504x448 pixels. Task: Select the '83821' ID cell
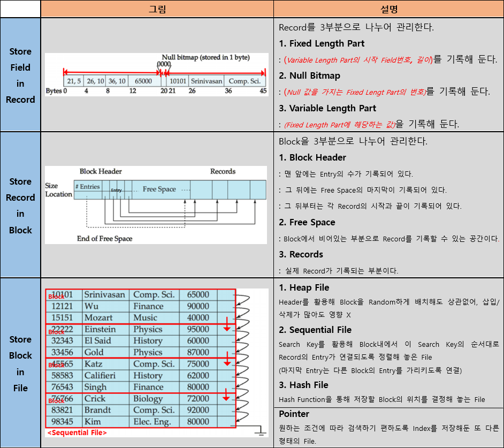click(64, 411)
